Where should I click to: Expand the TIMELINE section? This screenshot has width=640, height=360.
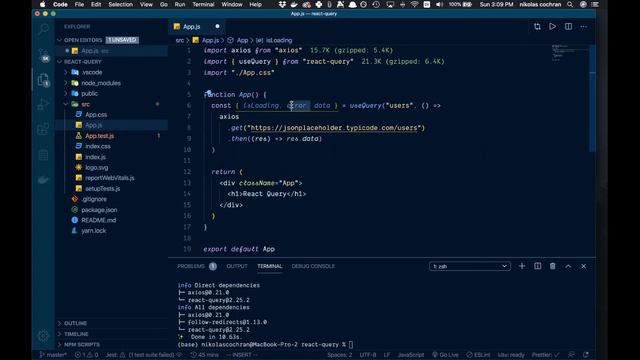click(x=76, y=334)
